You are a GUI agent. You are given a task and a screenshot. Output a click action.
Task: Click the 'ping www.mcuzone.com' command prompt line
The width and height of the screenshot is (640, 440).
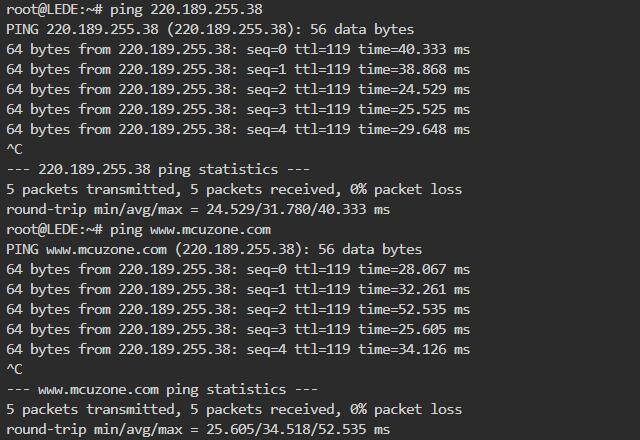[x=138, y=229]
